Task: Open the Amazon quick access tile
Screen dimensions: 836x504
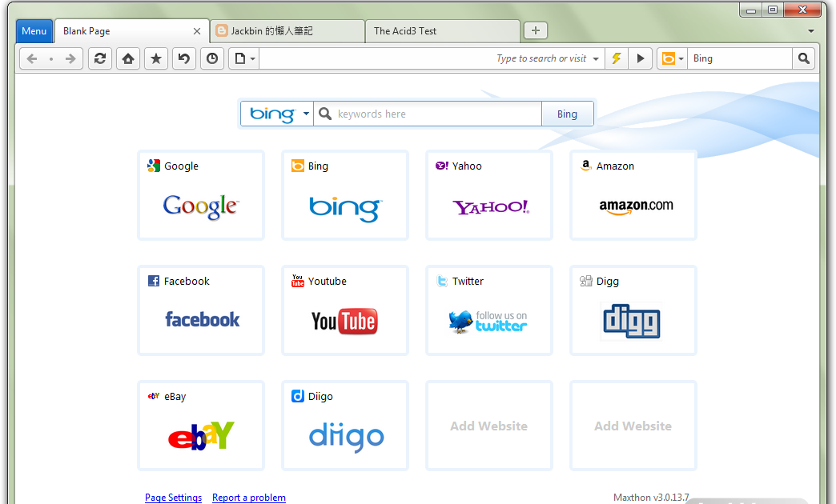Action: coord(633,195)
